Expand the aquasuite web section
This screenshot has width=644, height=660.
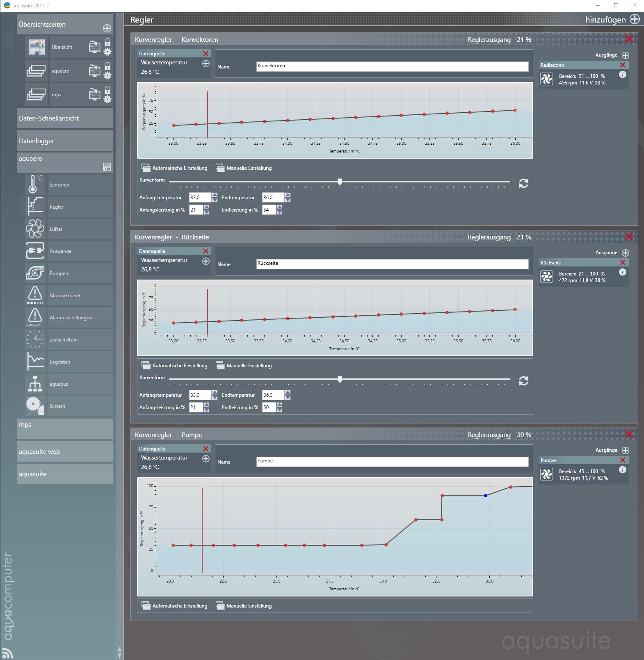[x=65, y=451]
